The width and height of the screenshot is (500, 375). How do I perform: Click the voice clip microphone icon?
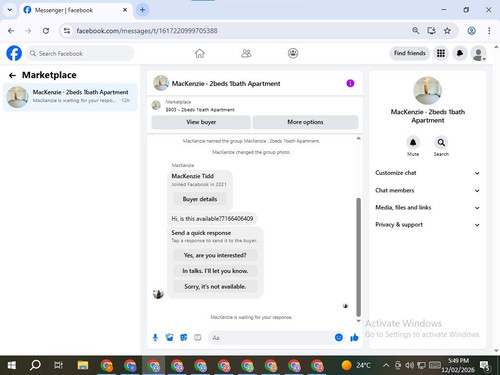pos(155,338)
